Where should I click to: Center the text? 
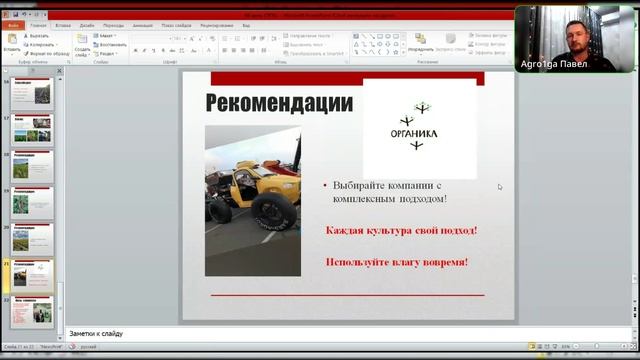pyautogui.click(x=234, y=50)
